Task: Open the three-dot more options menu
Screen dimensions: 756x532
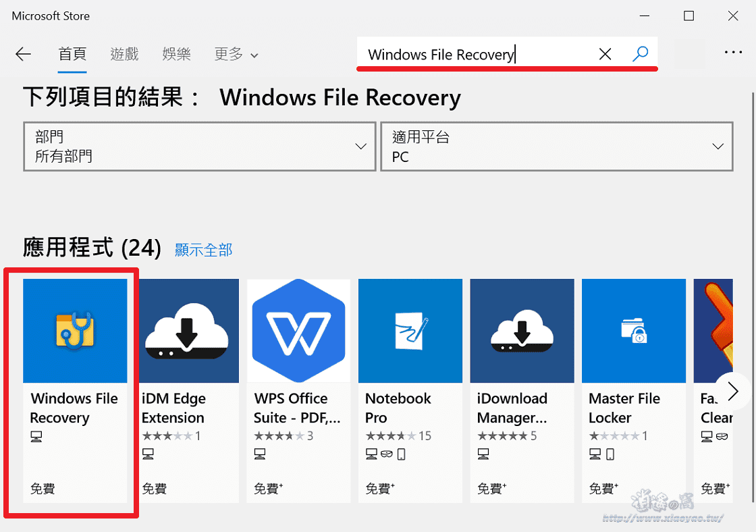Action: [733, 52]
